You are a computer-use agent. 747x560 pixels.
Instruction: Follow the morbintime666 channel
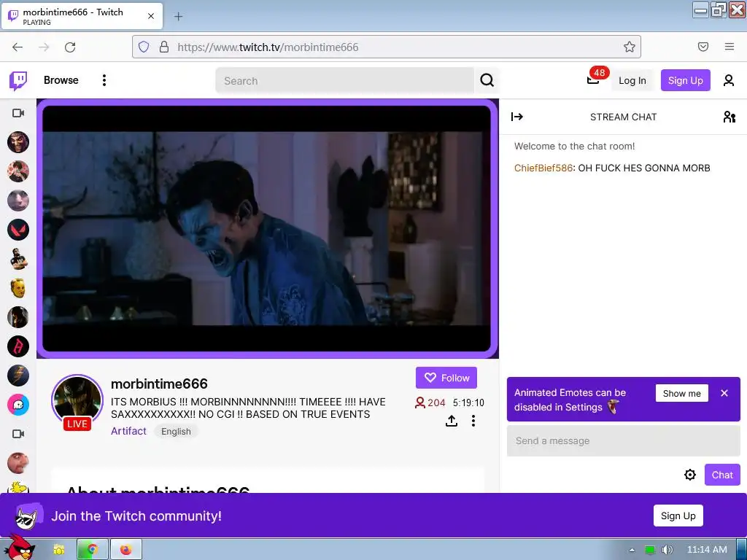(446, 378)
